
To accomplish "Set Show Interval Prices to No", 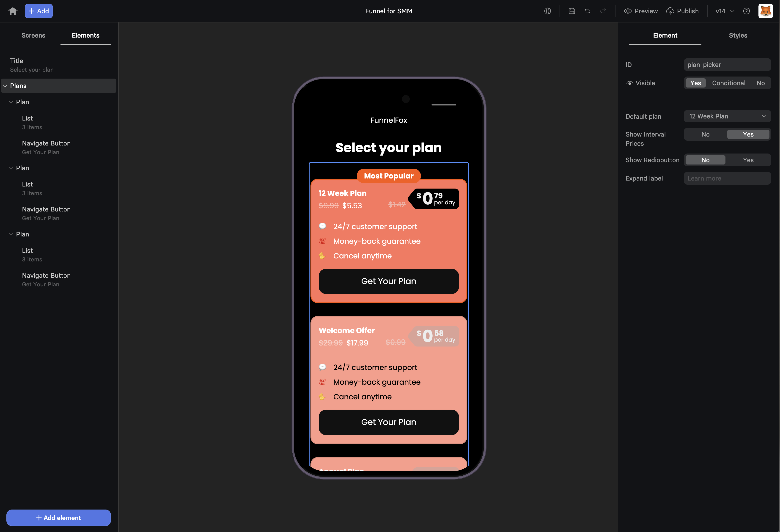I will [x=706, y=134].
